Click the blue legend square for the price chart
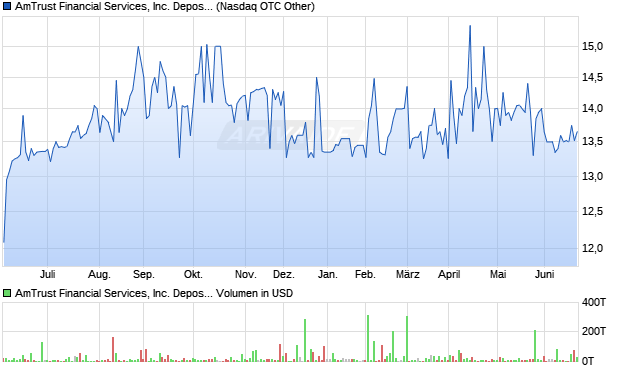The width and height of the screenshot is (620, 371). pos(7,7)
